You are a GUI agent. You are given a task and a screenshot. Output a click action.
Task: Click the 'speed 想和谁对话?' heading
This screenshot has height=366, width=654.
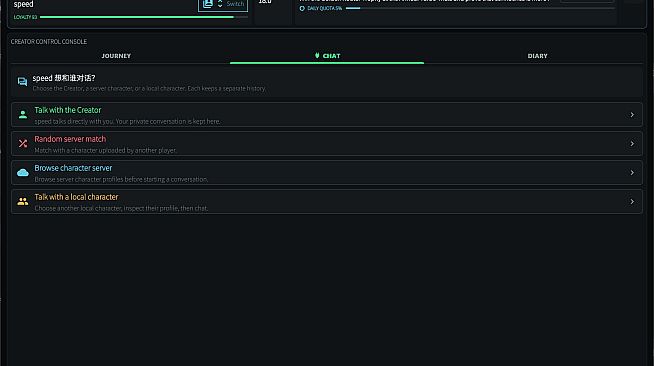pyautogui.click(x=64, y=78)
